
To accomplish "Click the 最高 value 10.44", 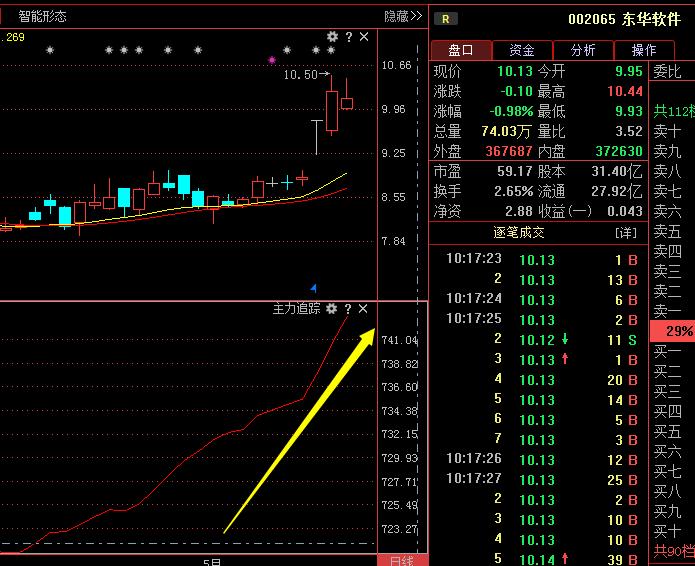I will [x=625, y=91].
